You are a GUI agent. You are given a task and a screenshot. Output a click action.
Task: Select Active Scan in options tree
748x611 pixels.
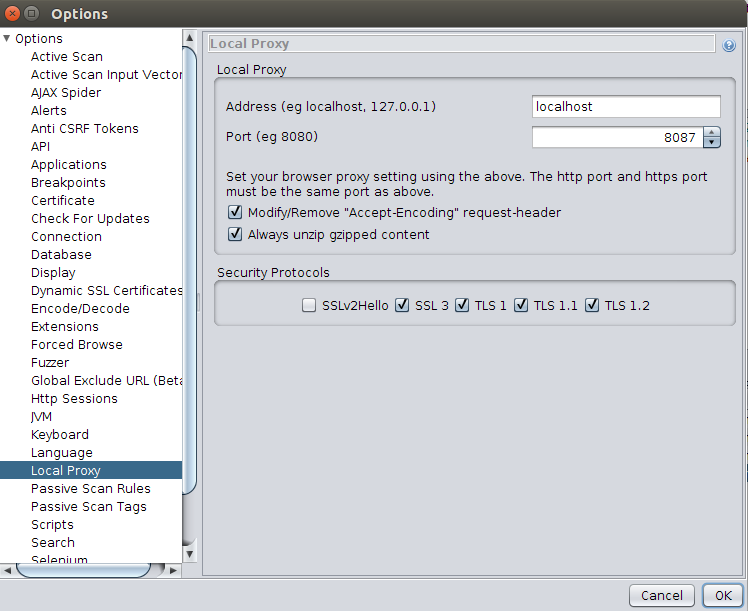pyautogui.click(x=67, y=56)
